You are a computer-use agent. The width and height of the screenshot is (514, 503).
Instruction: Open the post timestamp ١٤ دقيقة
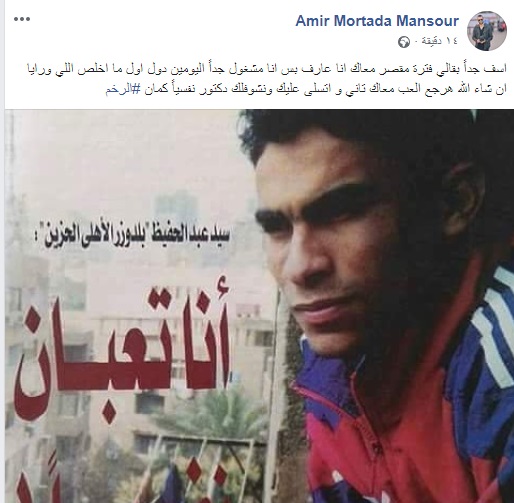point(440,41)
